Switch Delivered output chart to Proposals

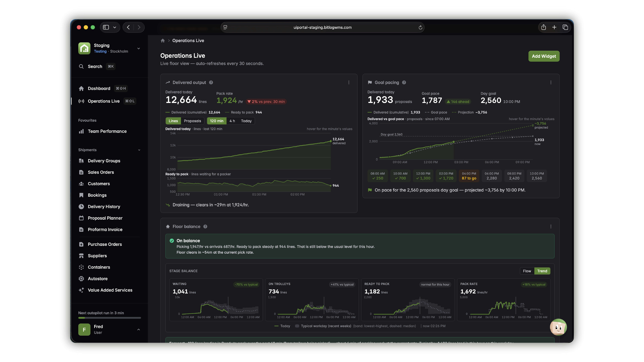[192, 121]
